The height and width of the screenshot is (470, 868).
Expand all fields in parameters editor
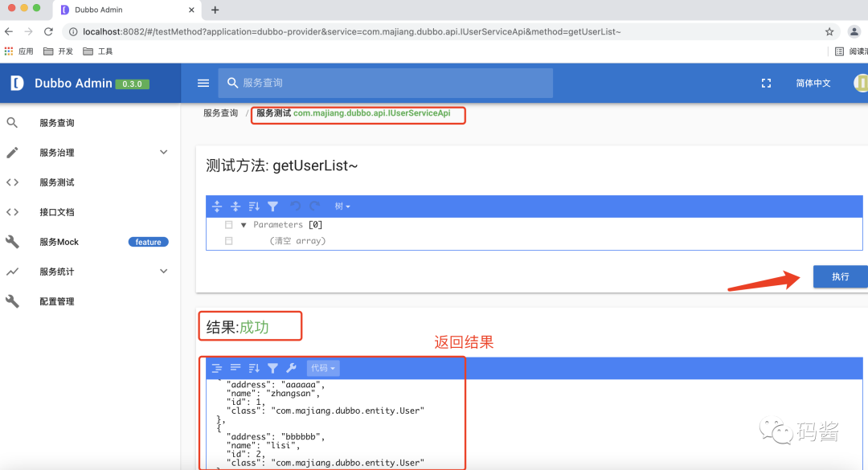[x=217, y=206]
